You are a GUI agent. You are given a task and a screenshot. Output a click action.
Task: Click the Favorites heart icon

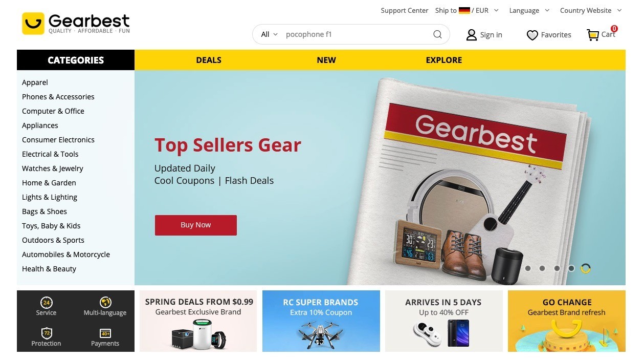coord(532,35)
